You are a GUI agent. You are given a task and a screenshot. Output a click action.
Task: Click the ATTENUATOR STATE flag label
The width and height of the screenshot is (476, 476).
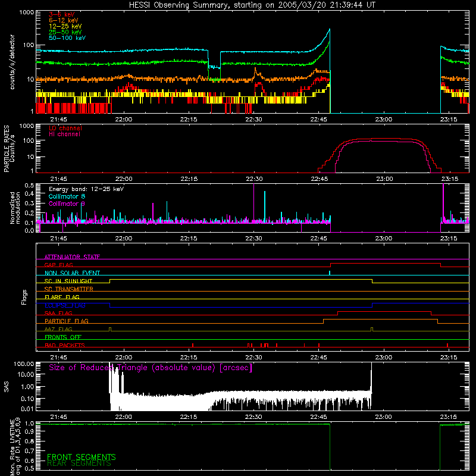pos(72,257)
